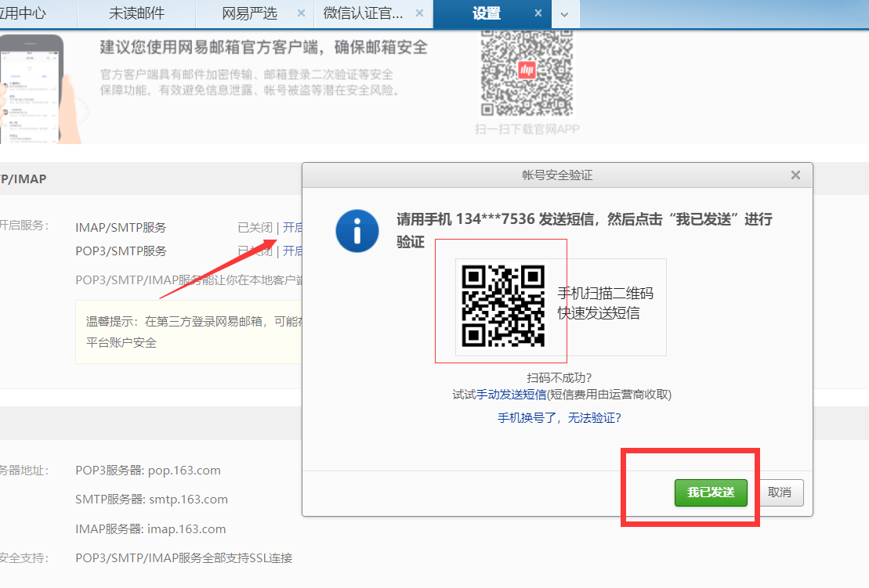
Task: Click the official app download QR code
Action: [x=527, y=73]
